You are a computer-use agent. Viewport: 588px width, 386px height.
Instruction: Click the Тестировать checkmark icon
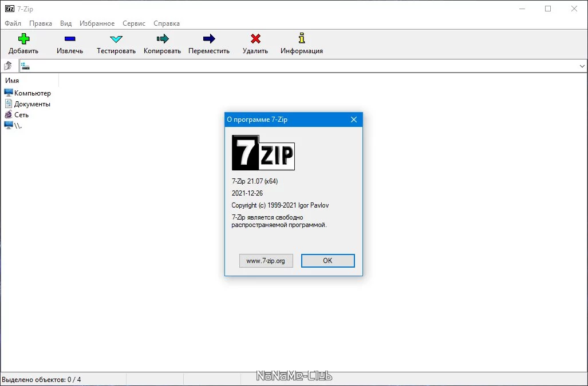point(116,38)
